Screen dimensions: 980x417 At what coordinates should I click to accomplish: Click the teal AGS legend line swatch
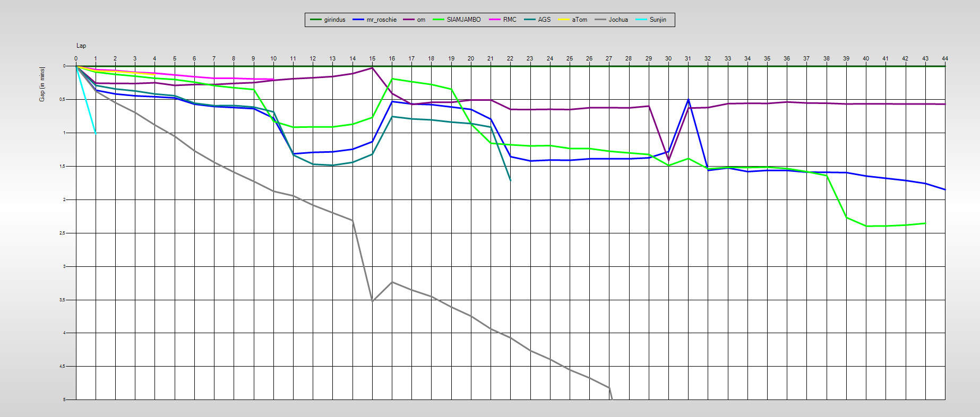[529, 20]
